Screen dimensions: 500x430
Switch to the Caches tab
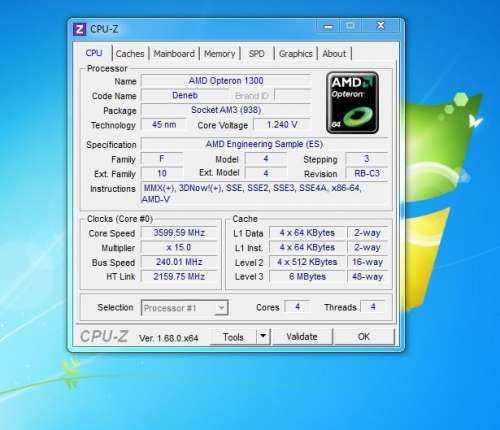[130, 54]
